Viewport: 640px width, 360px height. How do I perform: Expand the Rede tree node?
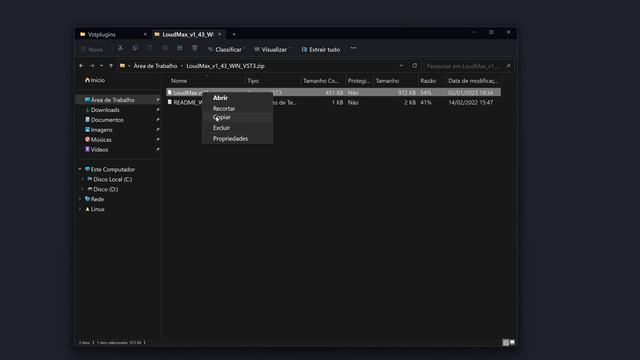click(x=80, y=199)
